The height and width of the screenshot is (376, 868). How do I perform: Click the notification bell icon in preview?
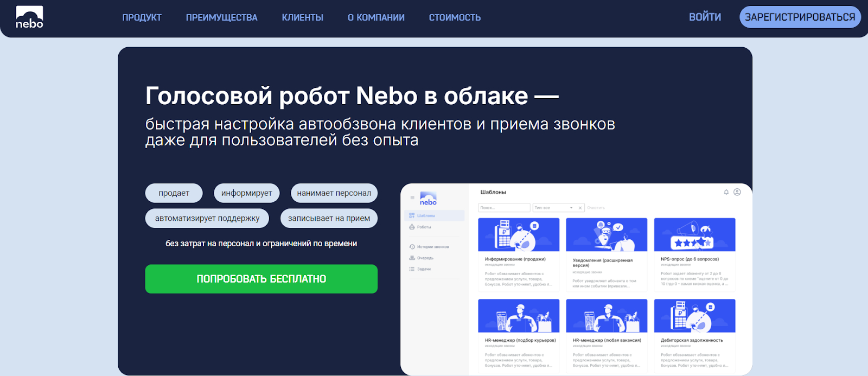(726, 192)
